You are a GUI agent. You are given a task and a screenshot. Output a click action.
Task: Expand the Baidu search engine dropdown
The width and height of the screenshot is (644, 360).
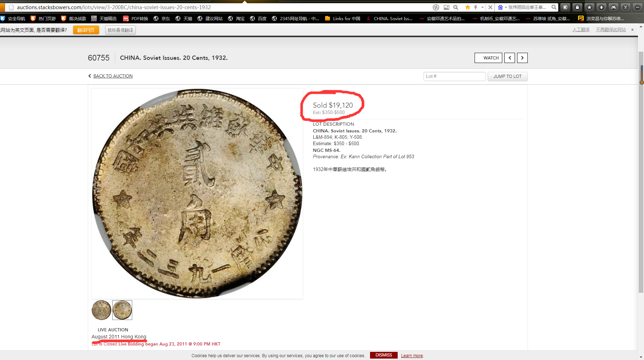click(506, 7)
